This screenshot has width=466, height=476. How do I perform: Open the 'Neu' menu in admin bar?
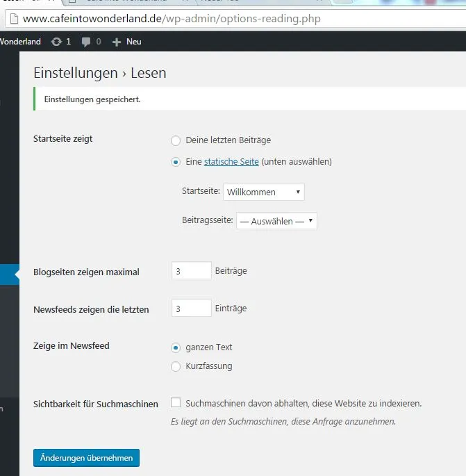(133, 42)
